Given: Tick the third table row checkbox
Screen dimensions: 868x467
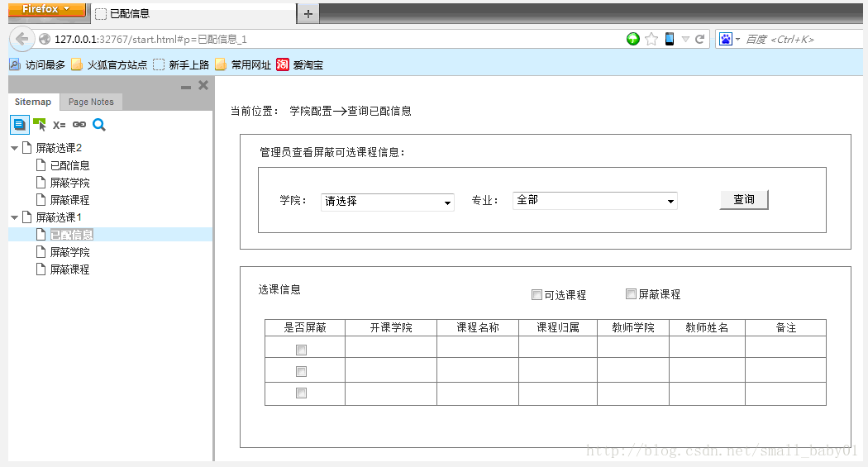Looking at the screenshot, I should 301,393.
